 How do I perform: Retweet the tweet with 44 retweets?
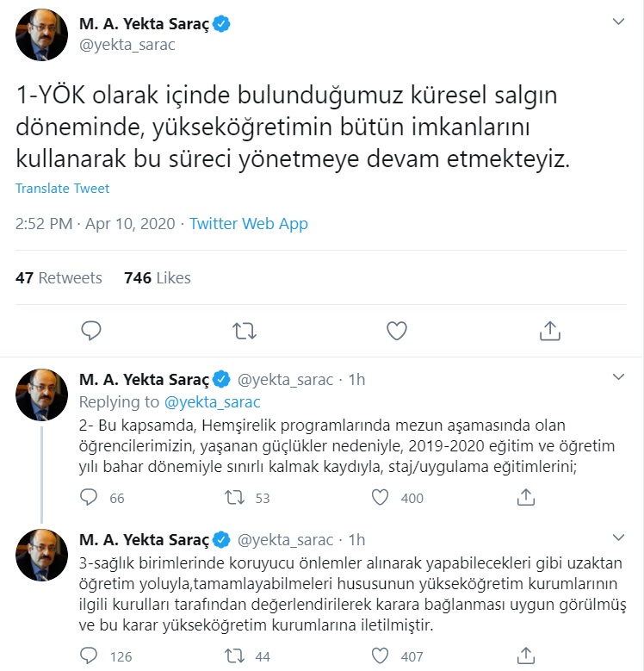(234, 655)
